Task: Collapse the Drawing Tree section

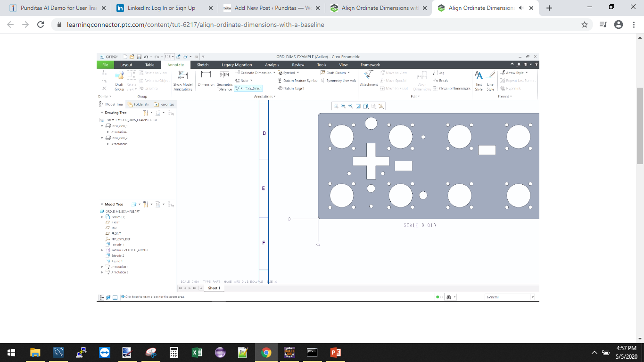Action: [102, 112]
